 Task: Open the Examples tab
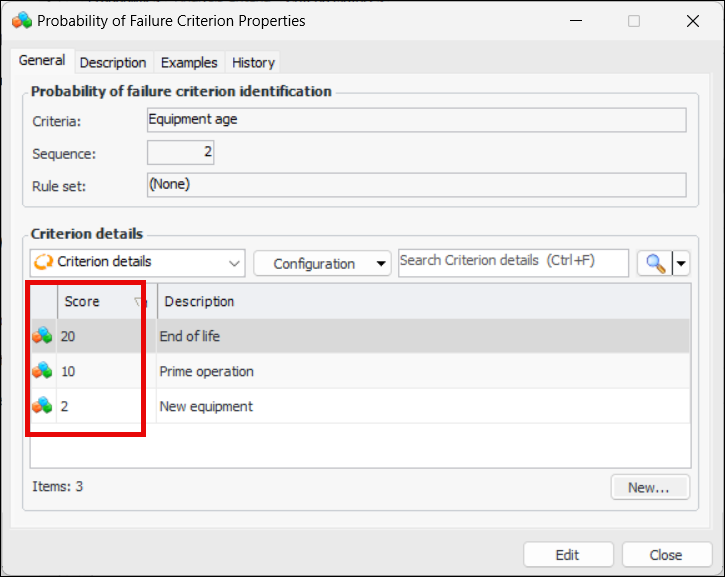point(189,62)
